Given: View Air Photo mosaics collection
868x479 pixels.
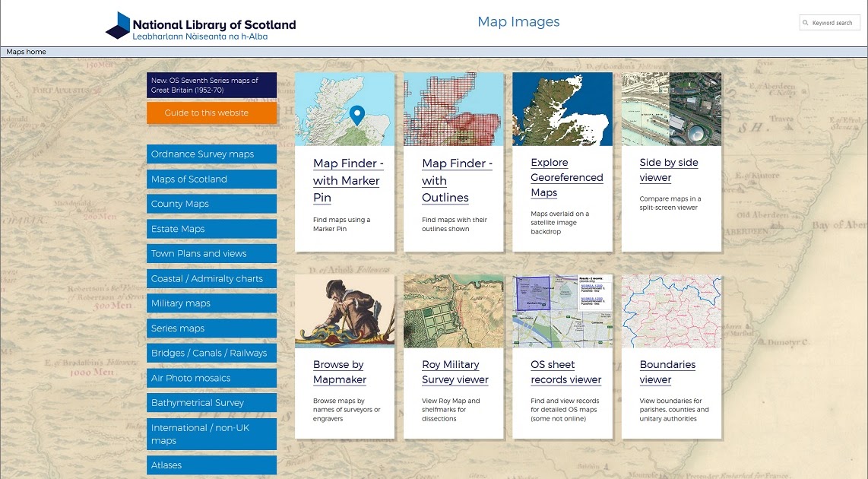Looking at the screenshot, I should click(x=211, y=378).
